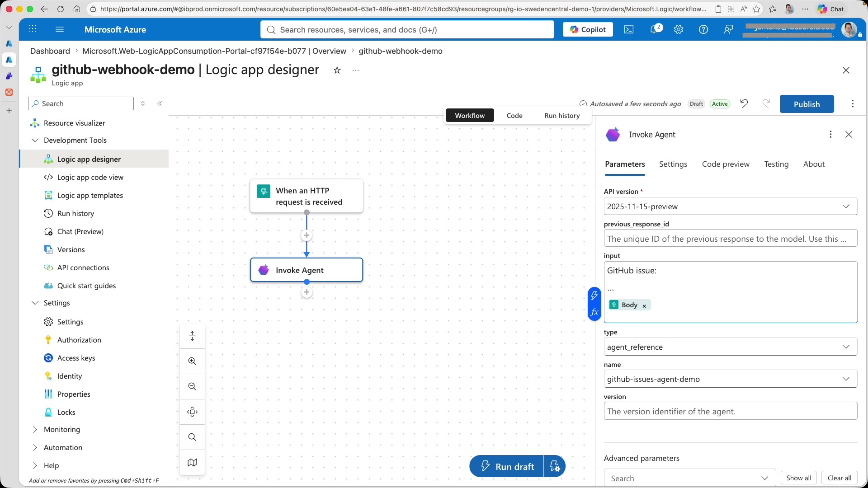Open the browser Chat sidebar button
This screenshot has width=868, height=488.
831,9
